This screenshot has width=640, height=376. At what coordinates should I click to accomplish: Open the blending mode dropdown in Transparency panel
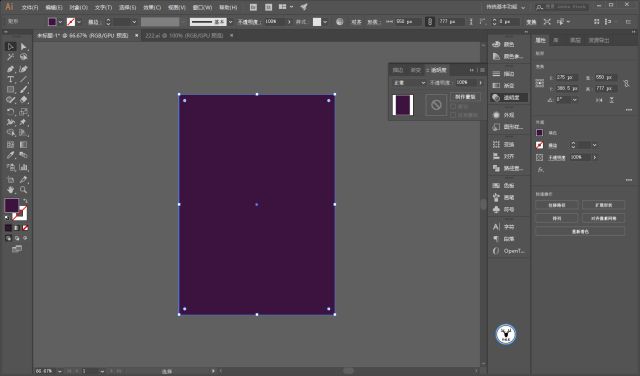[x=409, y=83]
